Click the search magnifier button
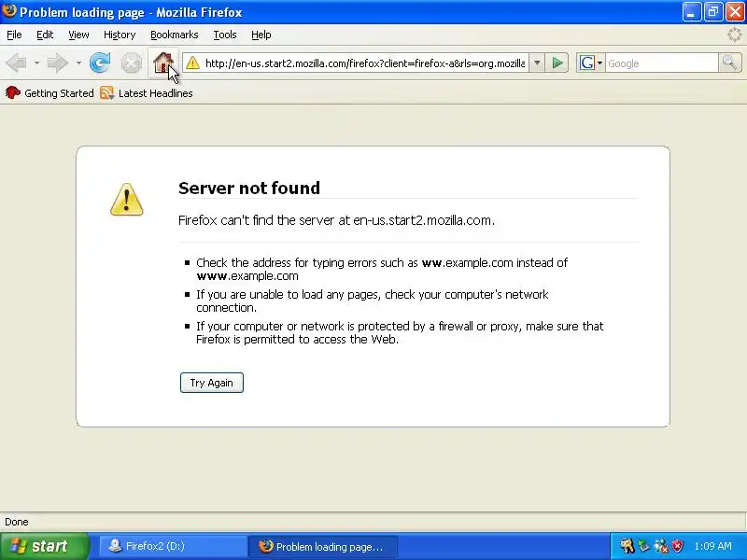The height and width of the screenshot is (560, 747). (729, 63)
